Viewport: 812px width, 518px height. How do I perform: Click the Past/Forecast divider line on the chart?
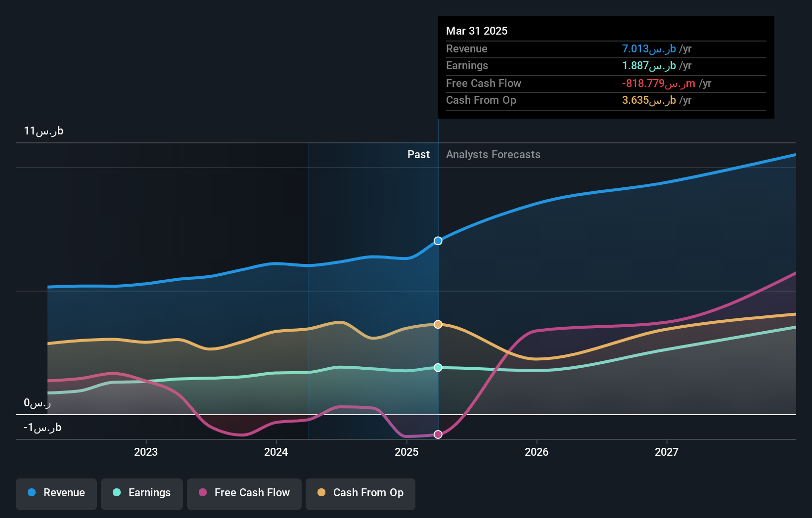point(438,297)
